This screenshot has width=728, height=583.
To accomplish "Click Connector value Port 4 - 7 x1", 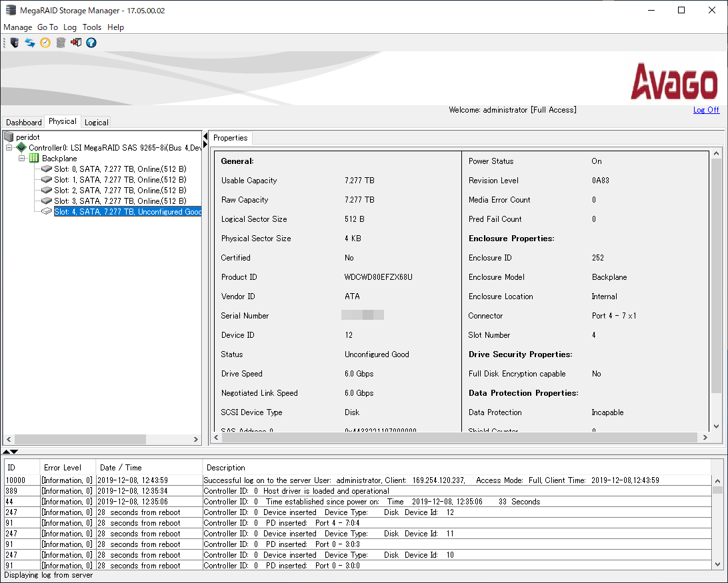I will pyautogui.click(x=614, y=316).
